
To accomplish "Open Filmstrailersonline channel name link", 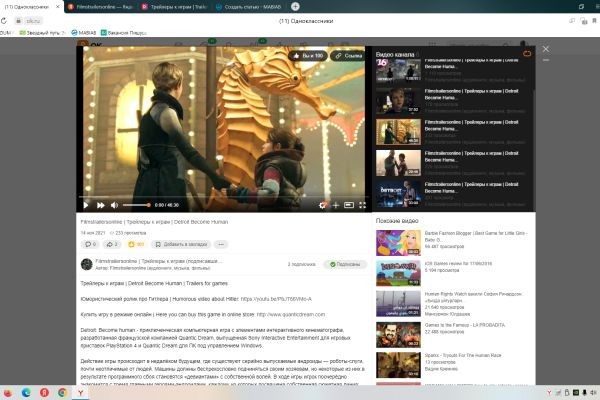I will (x=158, y=261).
